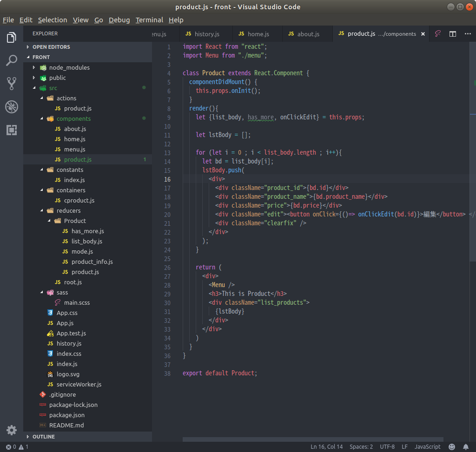The width and height of the screenshot is (476, 452).
Task: Click the feedback smiley in status bar
Action: pos(452,447)
